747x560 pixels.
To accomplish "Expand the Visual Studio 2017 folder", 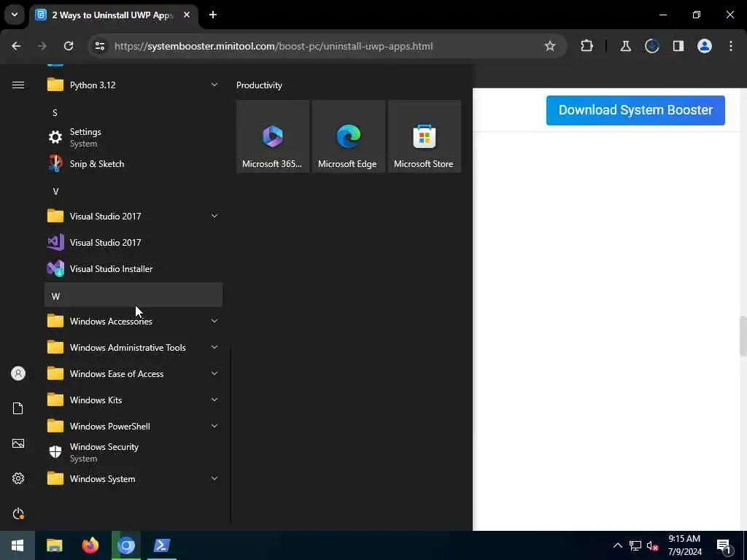I will [x=133, y=216].
